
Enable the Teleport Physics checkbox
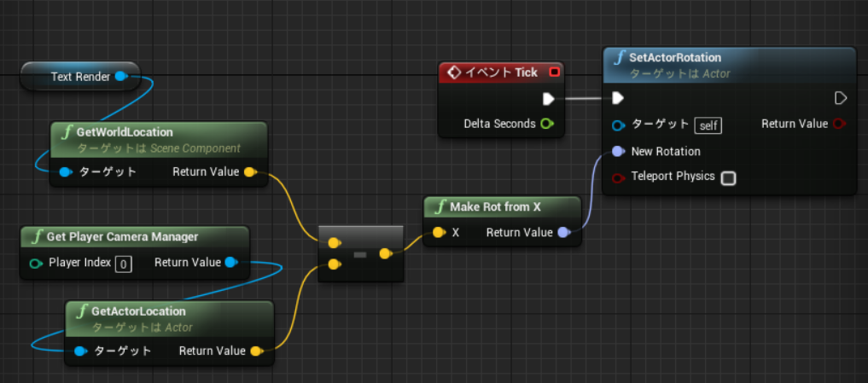[729, 177]
